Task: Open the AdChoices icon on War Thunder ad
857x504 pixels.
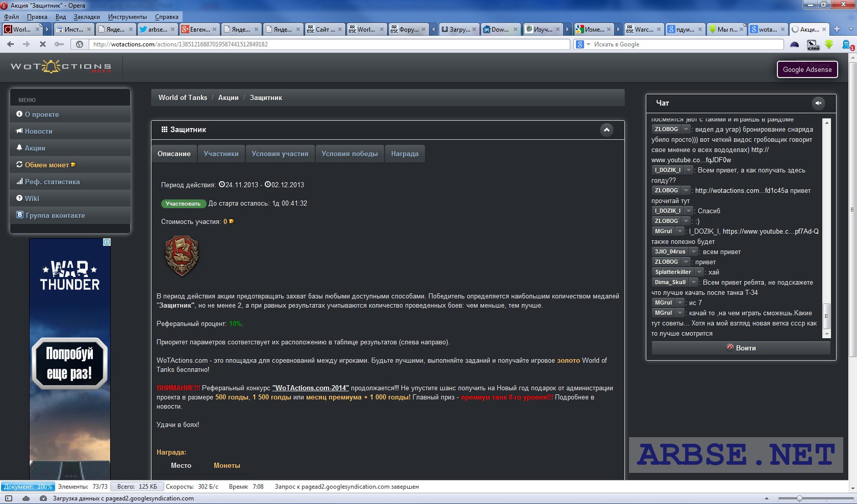Action: 107,242
